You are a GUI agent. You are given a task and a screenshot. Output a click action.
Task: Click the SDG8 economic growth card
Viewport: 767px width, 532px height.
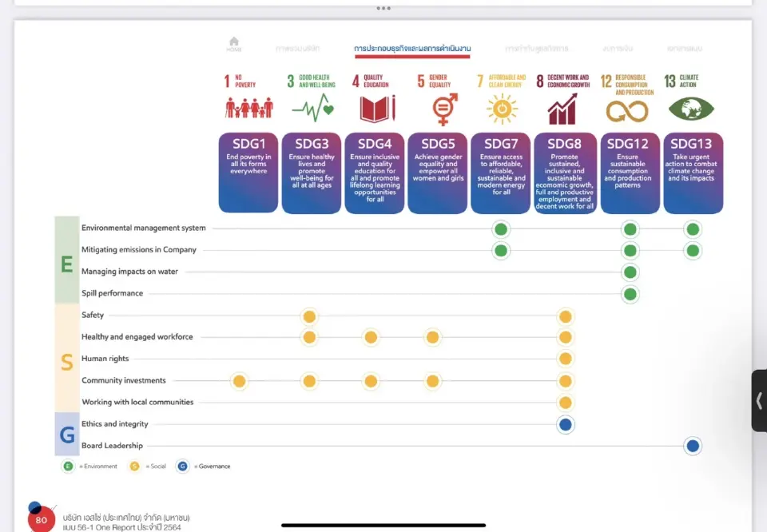pos(565,173)
